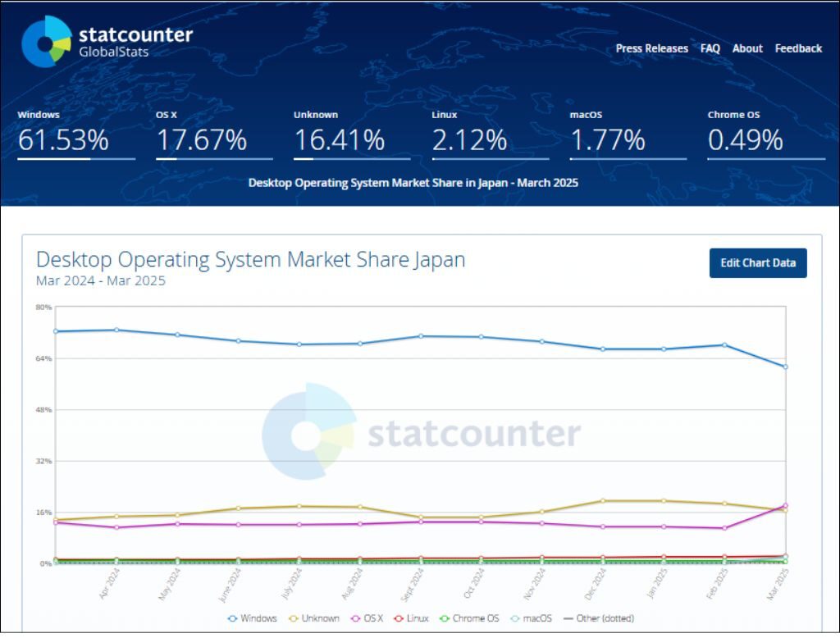Screen dimensions: 840x638
Task: Go to the About page
Action: click(747, 48)
